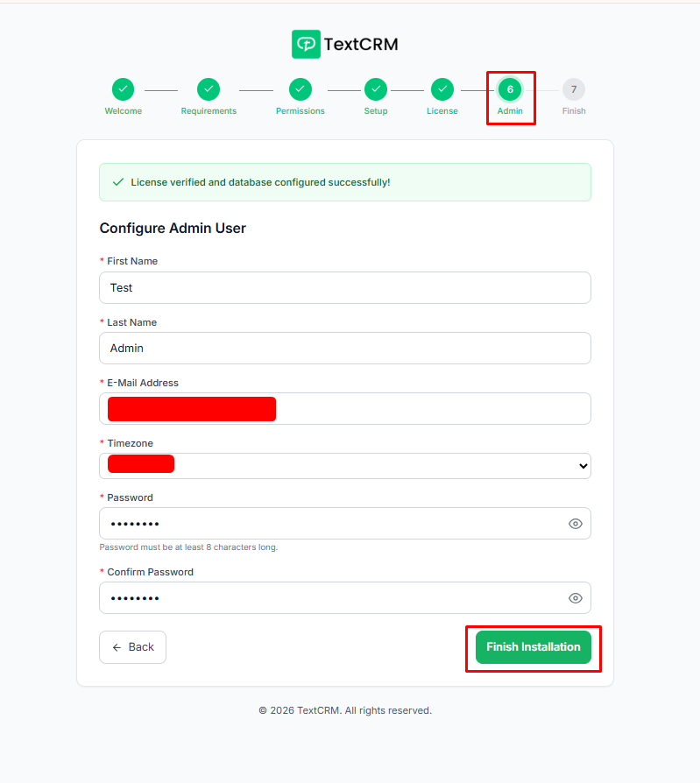This screenshot has height=783, width=700.
Task: Click into the Last Name field
Action: [345, 348]
